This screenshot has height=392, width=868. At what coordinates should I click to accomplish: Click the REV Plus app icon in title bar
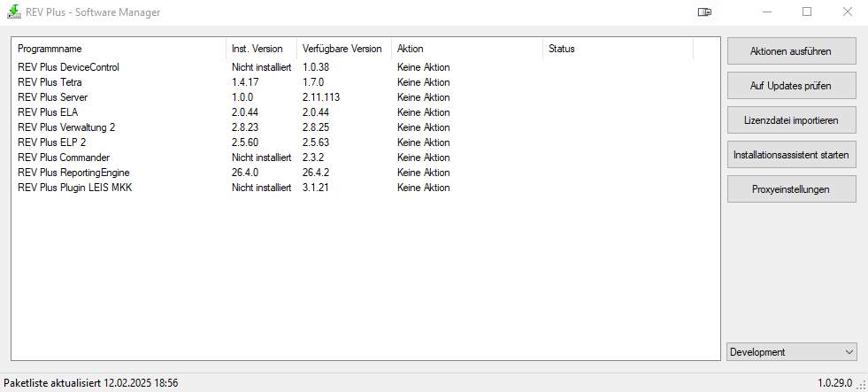click(13, 12)
